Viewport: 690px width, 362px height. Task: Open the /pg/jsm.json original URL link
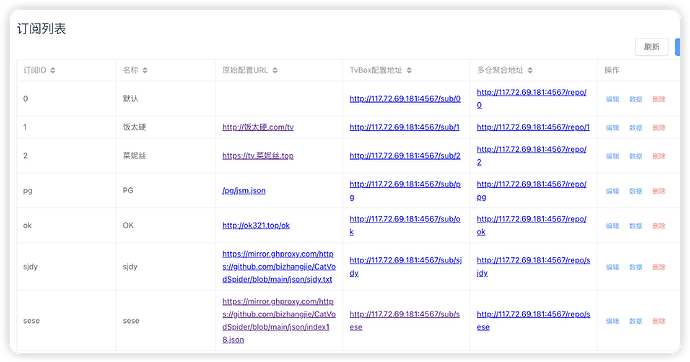244,190
